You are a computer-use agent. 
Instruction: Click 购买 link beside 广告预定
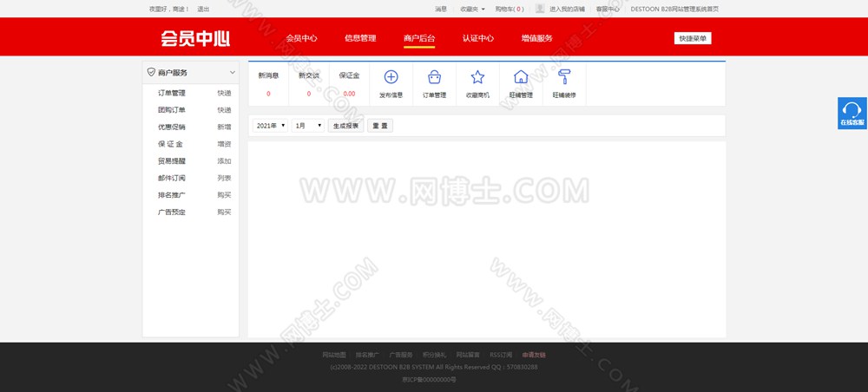[224, 212]
